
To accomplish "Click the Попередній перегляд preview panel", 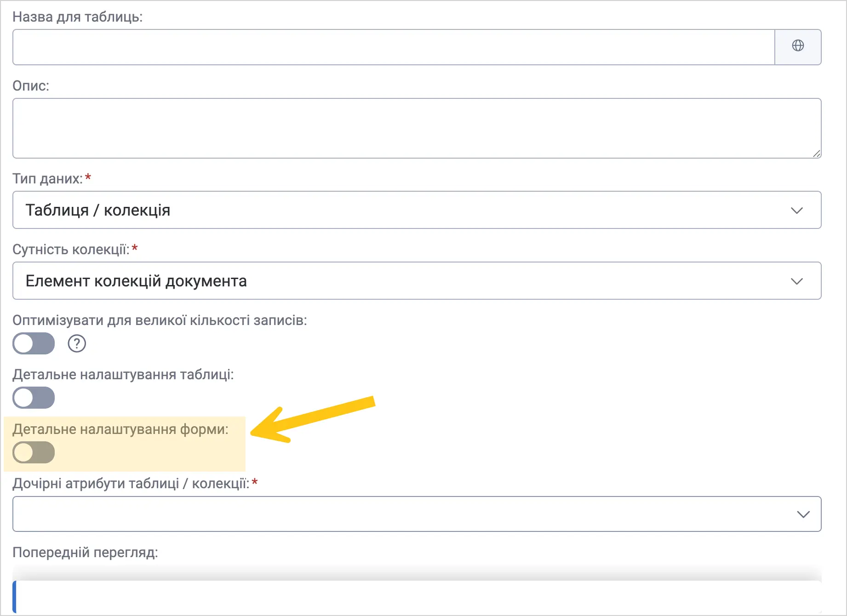I will [417, 597].
